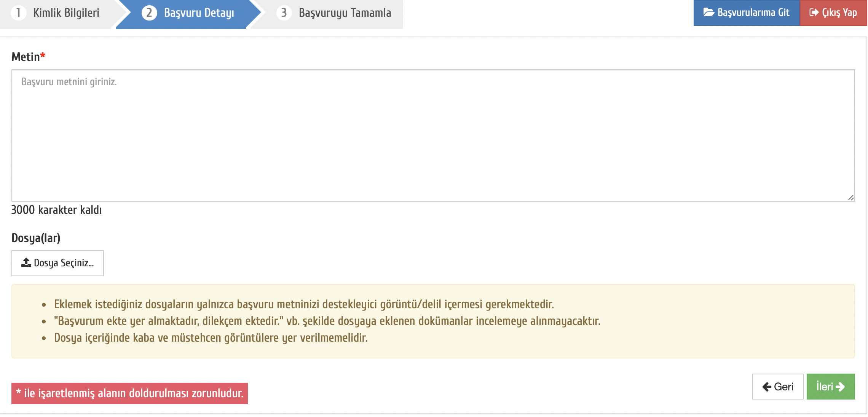This screenshot has height=417, width=868.
Task: Click the logout icon beside Çıkış Yap
Action: [814, 12]
